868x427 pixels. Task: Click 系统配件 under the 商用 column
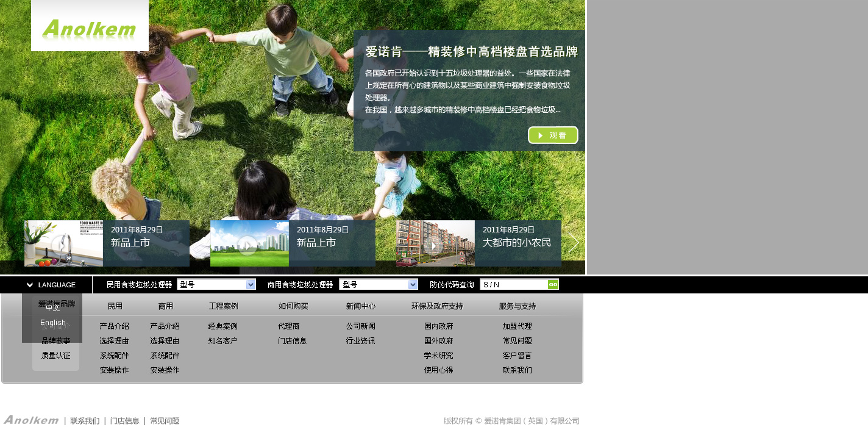click(165, 356)
